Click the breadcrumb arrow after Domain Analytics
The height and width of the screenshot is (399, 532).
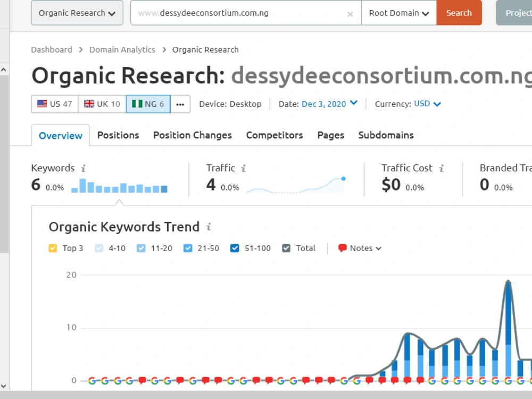(x=164, y=49)
